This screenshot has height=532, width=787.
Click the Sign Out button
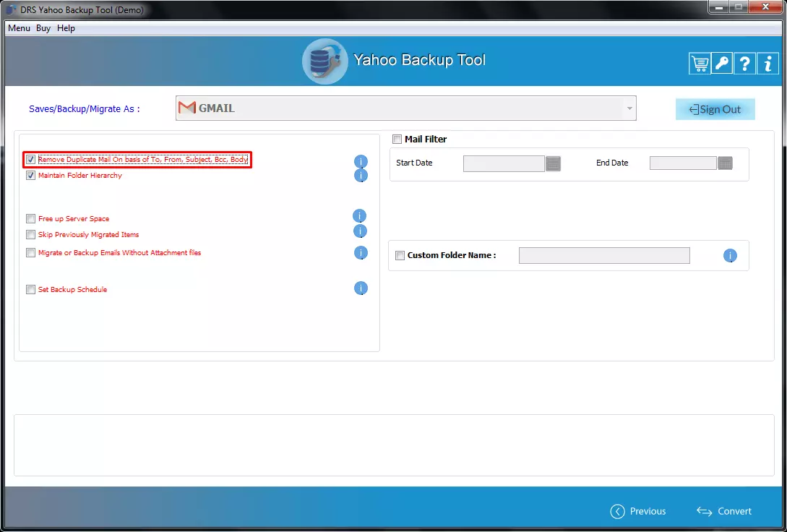pos(715,109)
